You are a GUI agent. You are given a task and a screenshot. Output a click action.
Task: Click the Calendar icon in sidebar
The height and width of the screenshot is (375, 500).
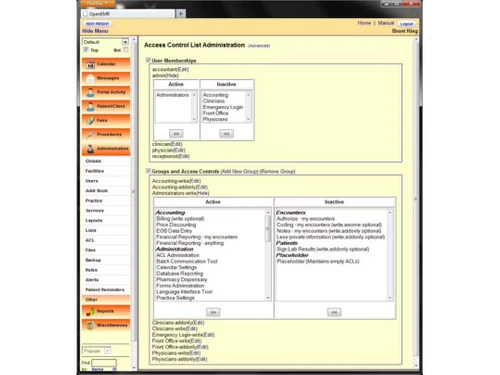click(90, 65)
